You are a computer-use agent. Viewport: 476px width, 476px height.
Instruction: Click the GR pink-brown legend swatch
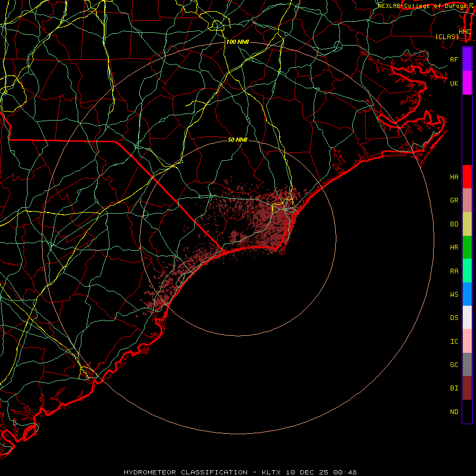tap(467, 200)
